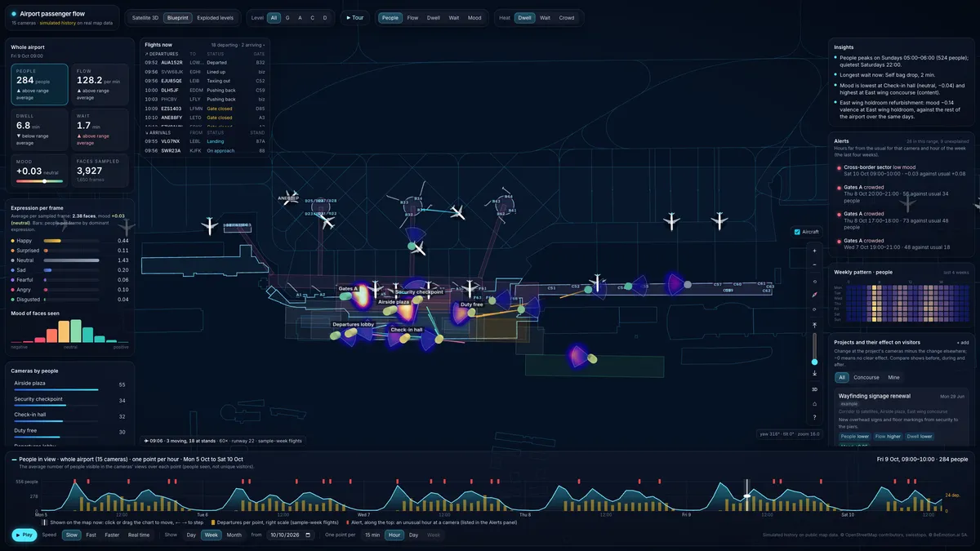Rotate map using the circle icon below the compass

pos(814,309)
